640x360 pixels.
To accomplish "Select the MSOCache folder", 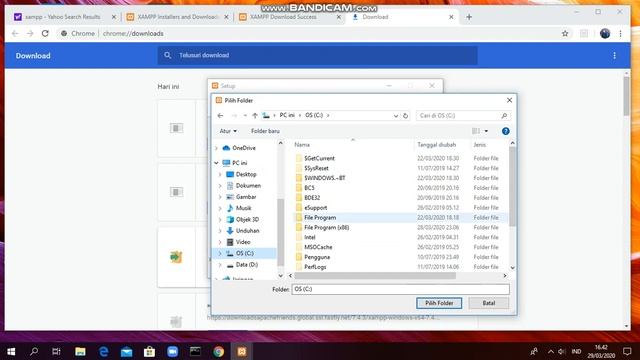I will [318, 247].
